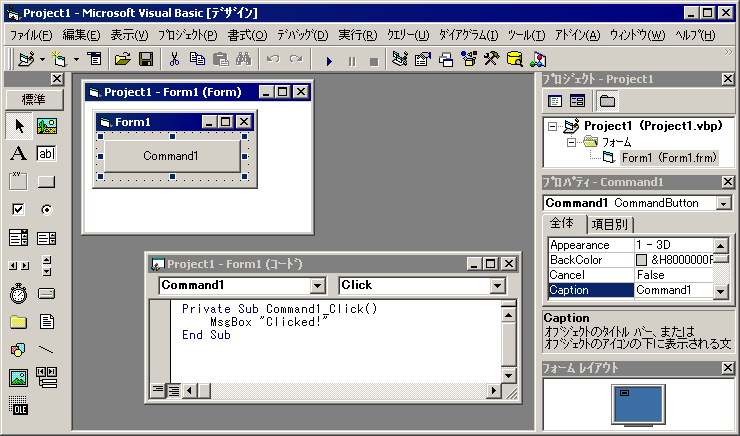
Task: Click the Cut scissors toolbar icon
Action: pyautogui.click(x=174, y=59)
